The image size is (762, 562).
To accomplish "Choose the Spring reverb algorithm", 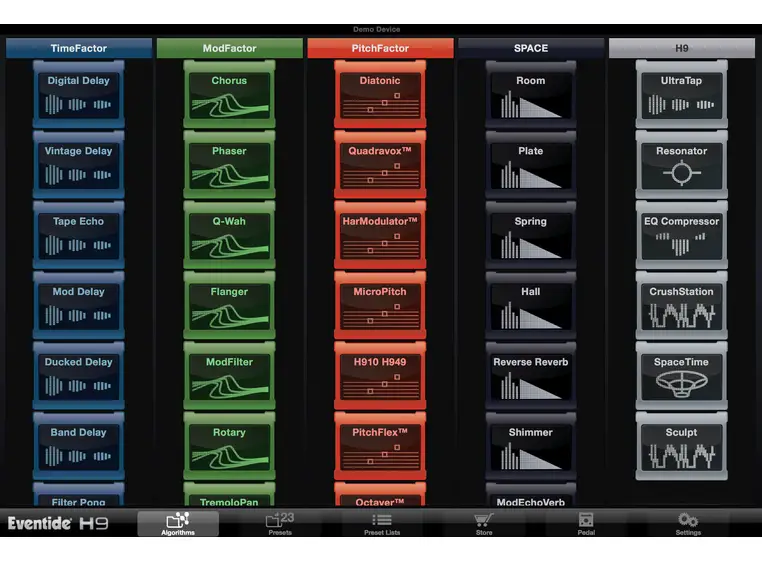I will point(531,235).
